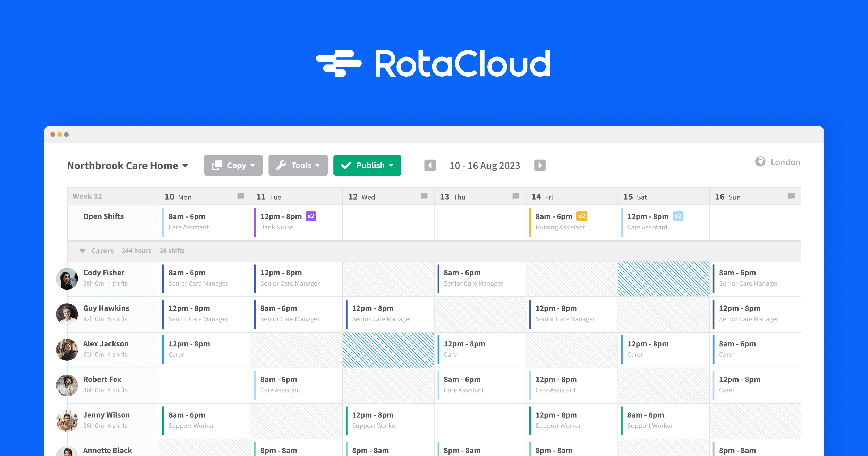Open Robert Fox's avatar
The height and width of the screenshot is (456, 868).
(67, 385)
